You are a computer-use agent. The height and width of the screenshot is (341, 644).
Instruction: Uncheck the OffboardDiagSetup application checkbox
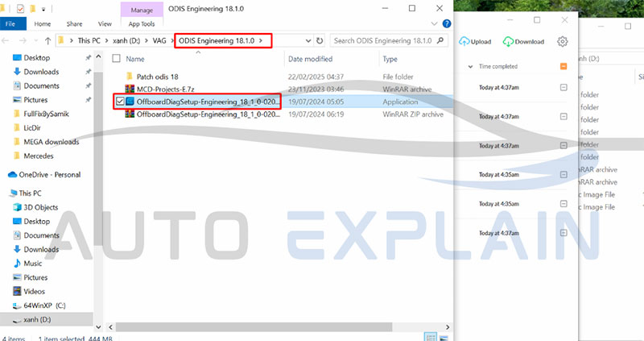click(120, 102)
